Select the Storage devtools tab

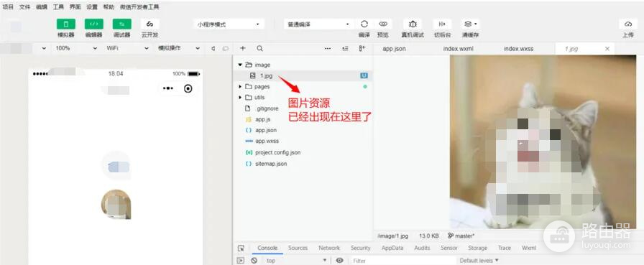click(478, 248)
